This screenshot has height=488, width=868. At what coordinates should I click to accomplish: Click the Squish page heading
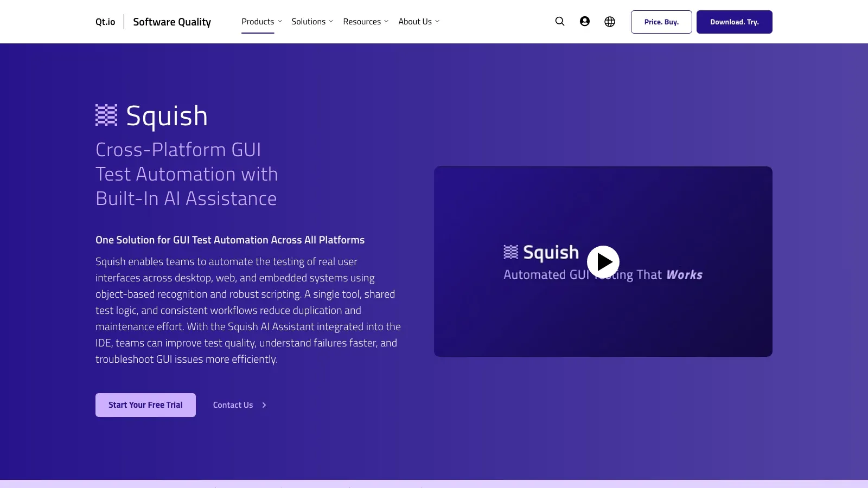pos(167,116)
